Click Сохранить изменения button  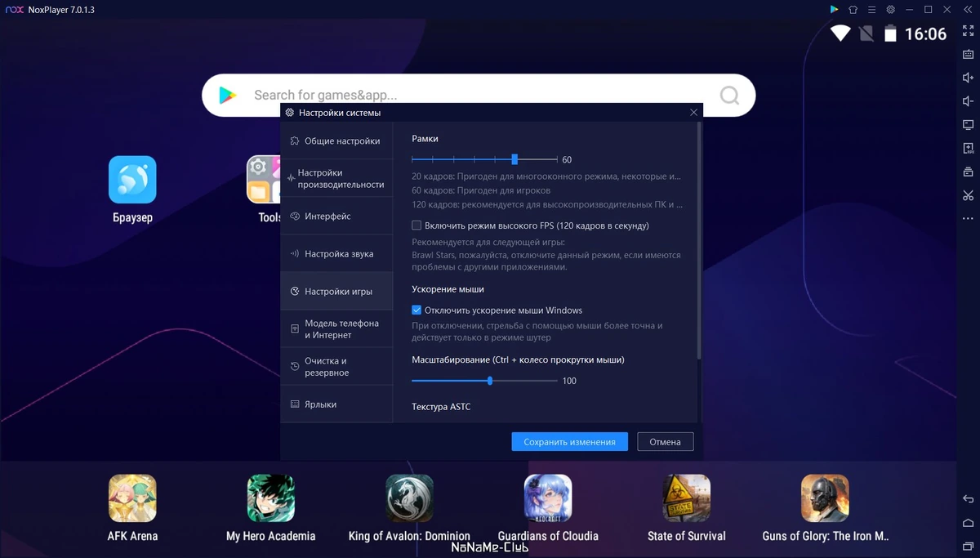pyautogui.click(x=570, y=442)
